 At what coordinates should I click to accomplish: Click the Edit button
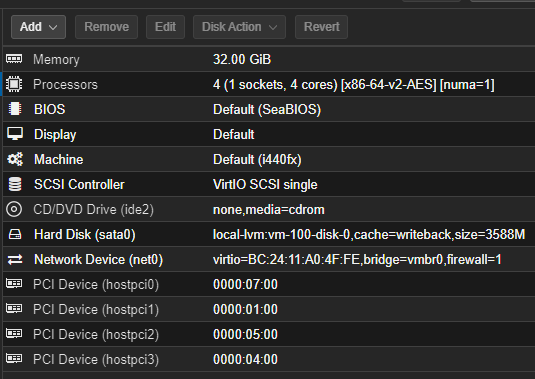(x=165, y=27)
